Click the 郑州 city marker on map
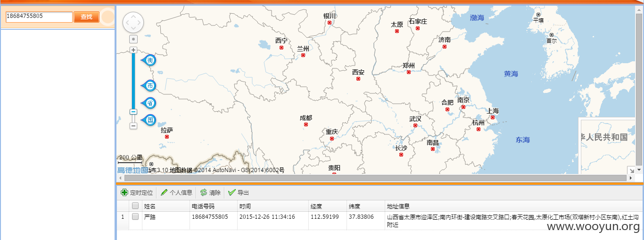The width and height of the screenshot is (644, 240). (409, 72)
